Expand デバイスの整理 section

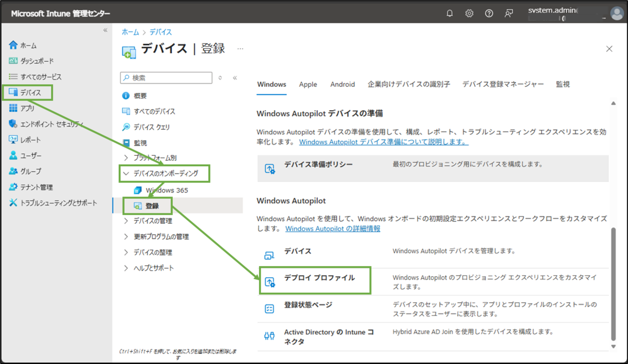pyautogui.click(x=126, y=252)
